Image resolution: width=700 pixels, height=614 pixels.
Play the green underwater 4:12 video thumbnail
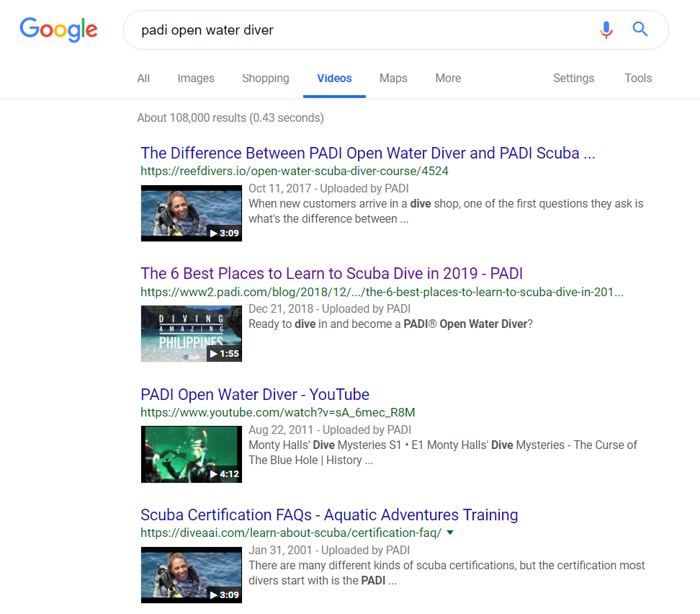[x=191, y=454]
